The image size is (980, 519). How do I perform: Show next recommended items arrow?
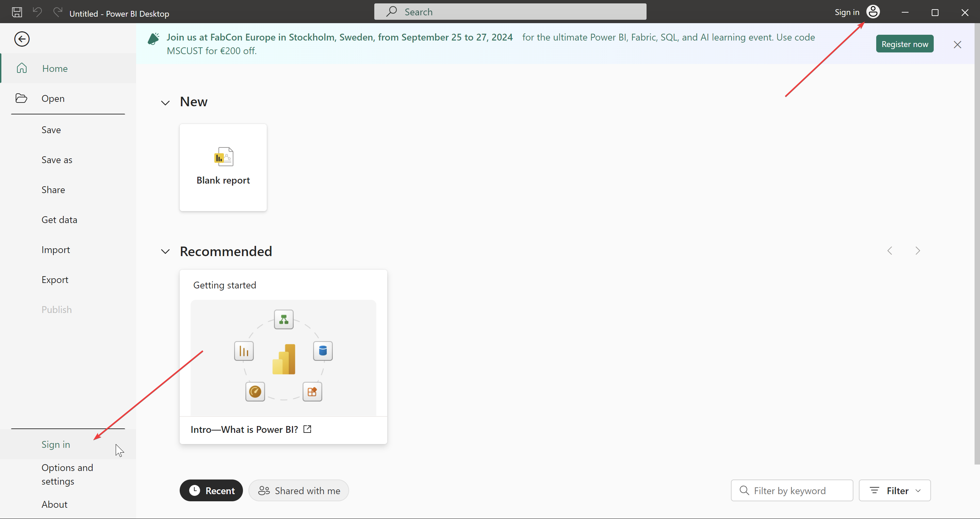[918, 251]
